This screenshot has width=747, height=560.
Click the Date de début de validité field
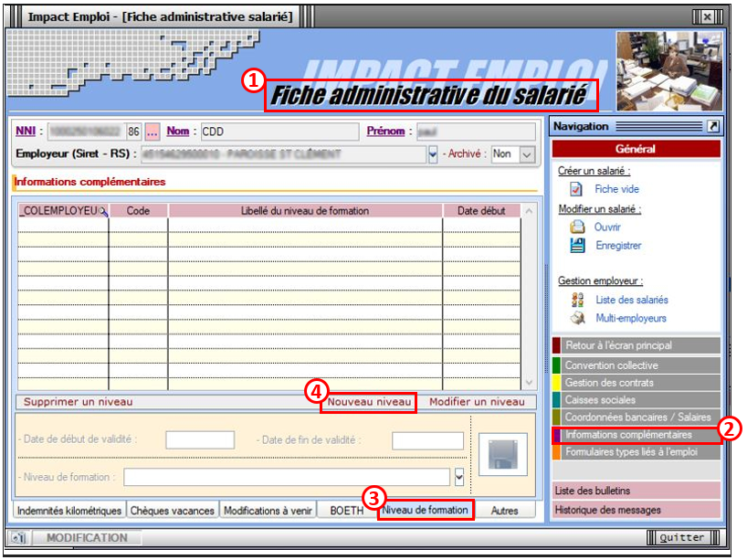pos(200,440)
